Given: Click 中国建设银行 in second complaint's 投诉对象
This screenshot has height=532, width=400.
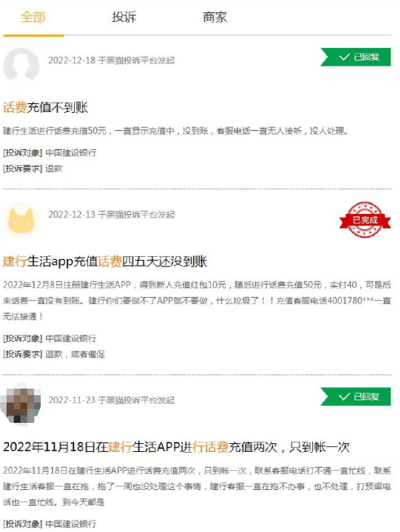Looking at the screenshot, I should point(71,338).
